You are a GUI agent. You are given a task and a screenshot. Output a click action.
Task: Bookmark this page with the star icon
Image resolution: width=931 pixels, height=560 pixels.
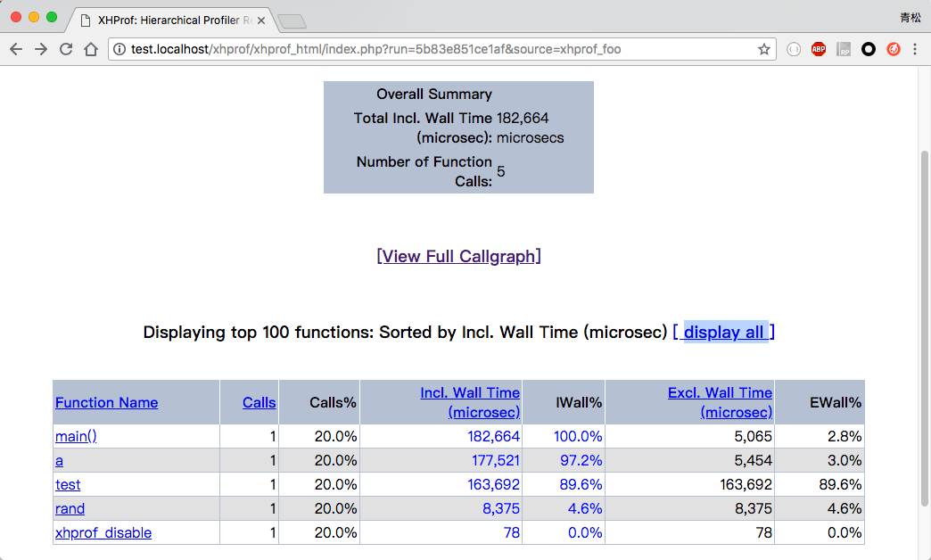(763, 49)
